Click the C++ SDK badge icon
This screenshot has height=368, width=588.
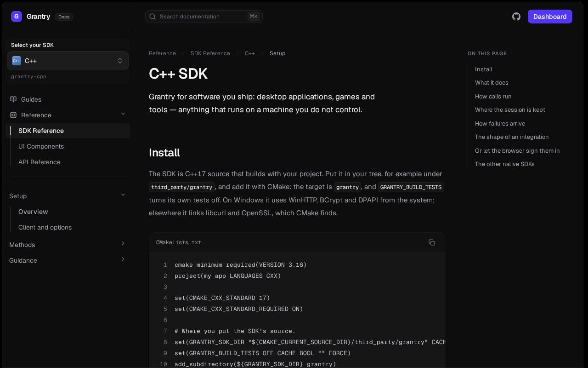[17, 61]
